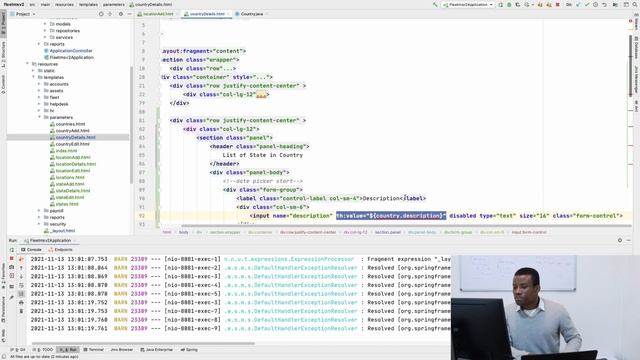Click the Clear all trash icon in console
Image resolution: width=640 pixels, height=360 pixels.
click(x=21, y=311)
